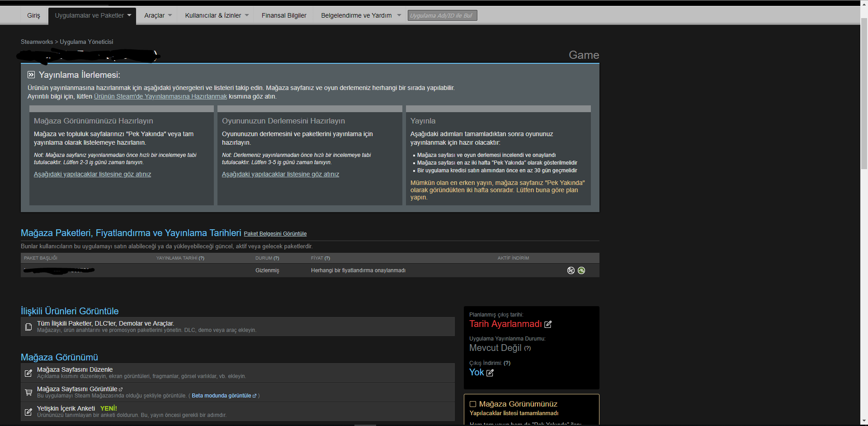Click the shopping cart icon beside Mağaza Sayfasını Görüntüle
The image size is (868, 426).
click(28, 393)
